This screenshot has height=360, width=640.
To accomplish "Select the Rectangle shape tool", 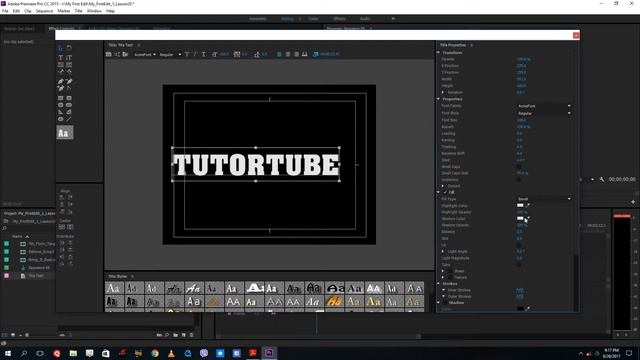I will coord(60,98).
